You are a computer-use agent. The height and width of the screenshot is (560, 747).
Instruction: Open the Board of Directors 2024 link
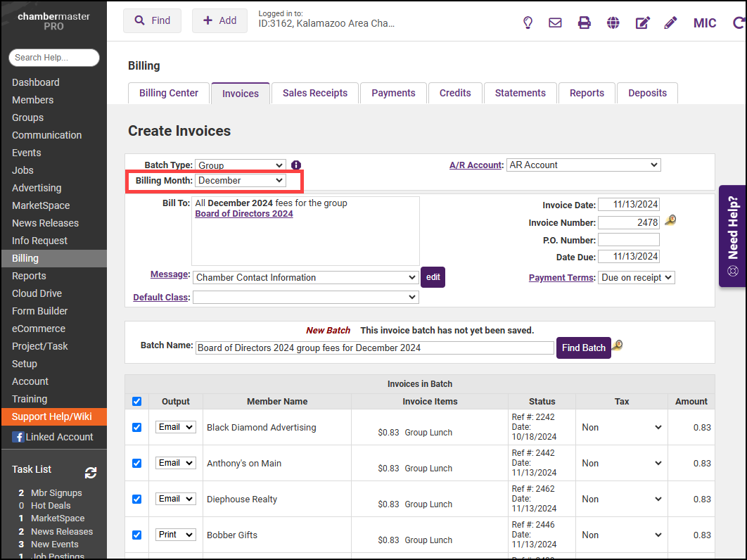tap(244, 214)
